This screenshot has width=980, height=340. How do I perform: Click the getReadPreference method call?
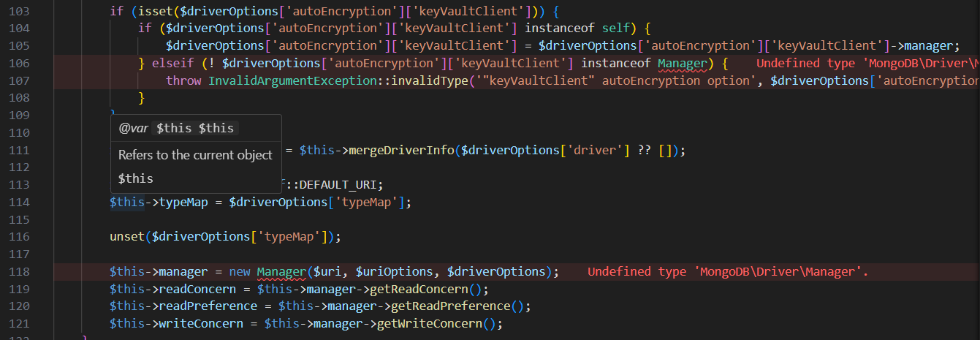click(449, 306)
